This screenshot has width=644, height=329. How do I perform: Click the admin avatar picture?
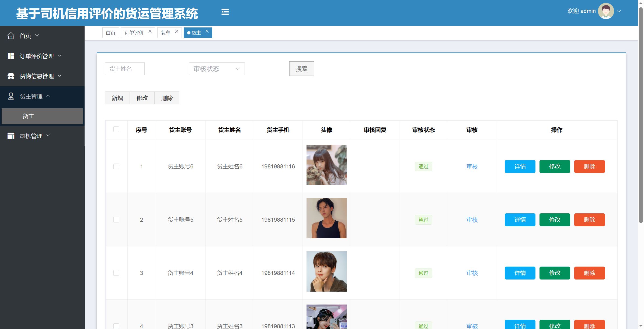click(x=606, y=11)
